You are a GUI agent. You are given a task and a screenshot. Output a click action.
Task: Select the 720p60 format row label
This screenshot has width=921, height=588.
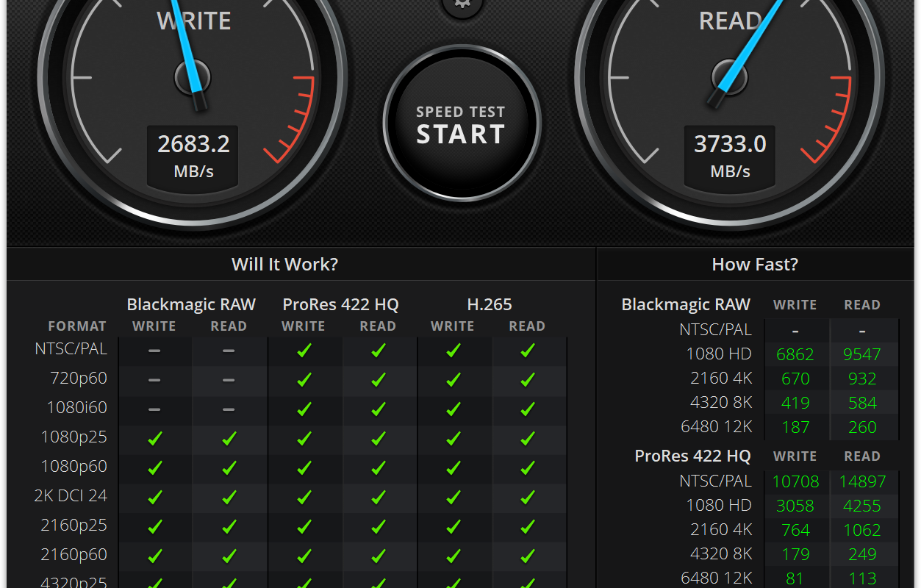pos(77,379)
